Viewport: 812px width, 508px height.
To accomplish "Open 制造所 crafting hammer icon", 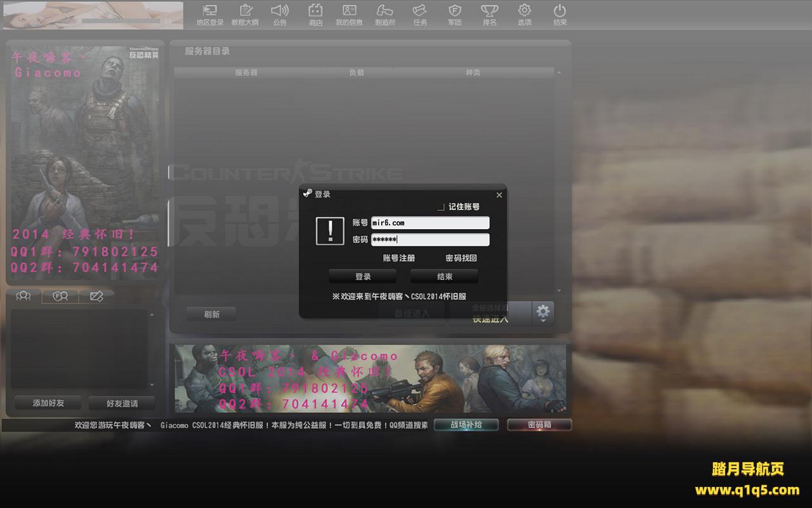I will coord(384,11).
